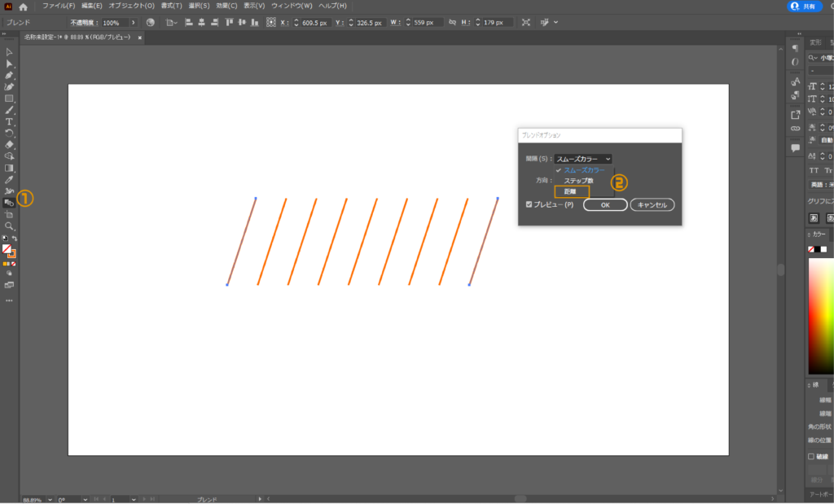
Task: Open the 効果(C) menu
Action: click(226, 6)
